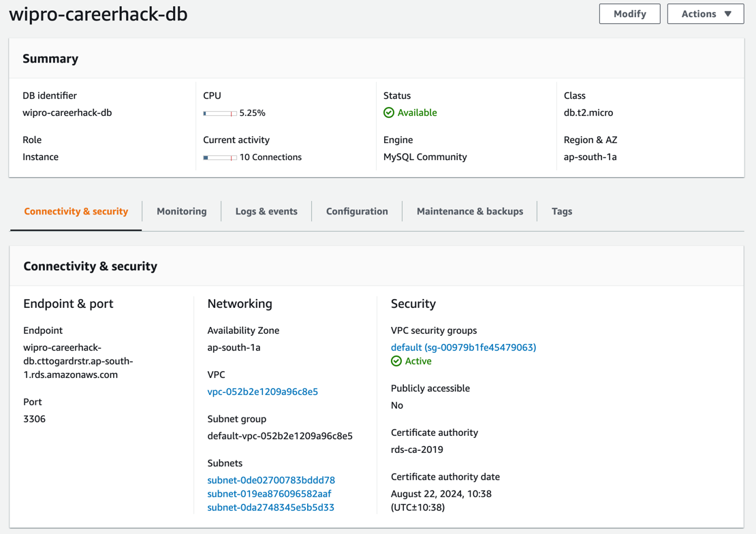Select Connectivity & security tab
The width and height of the screenshot is (756, 534).
click(x=76, y=211)
